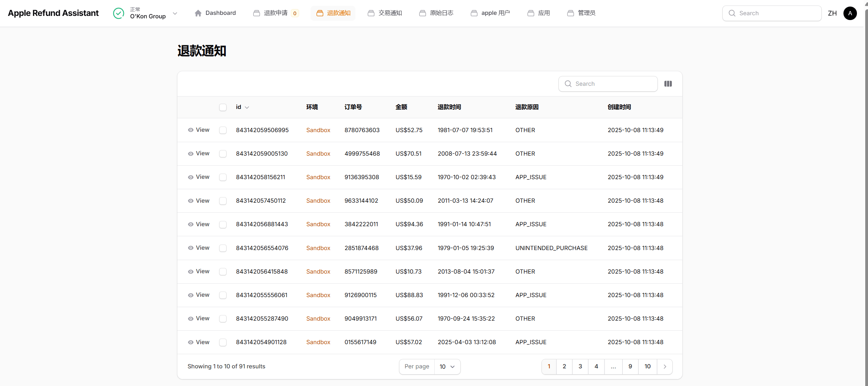Viewport: 868px width, 386px height.
Task: Open the 退款申请 menu tab
Action: click(275, 13)
